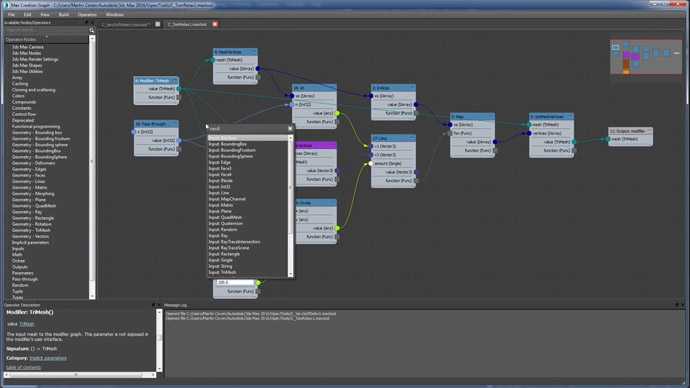690x388 pixels.
Task: Select Geometry - Bounding box category
Action: 37,133
